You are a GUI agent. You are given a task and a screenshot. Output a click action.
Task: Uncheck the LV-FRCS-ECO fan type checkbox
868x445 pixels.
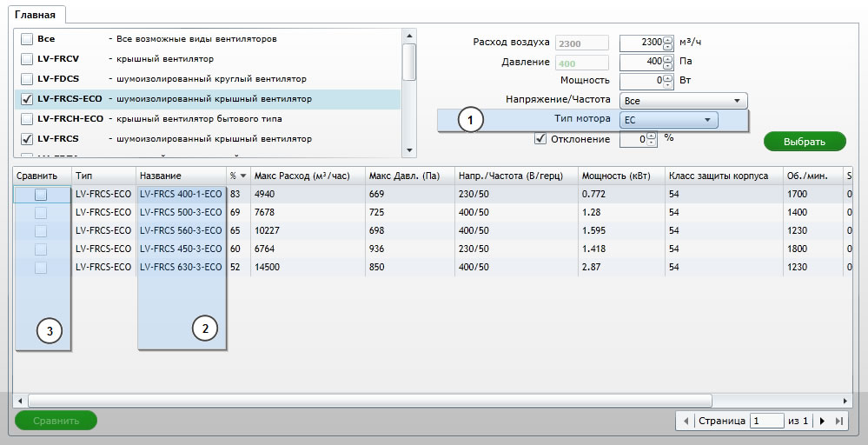[27, 99]
